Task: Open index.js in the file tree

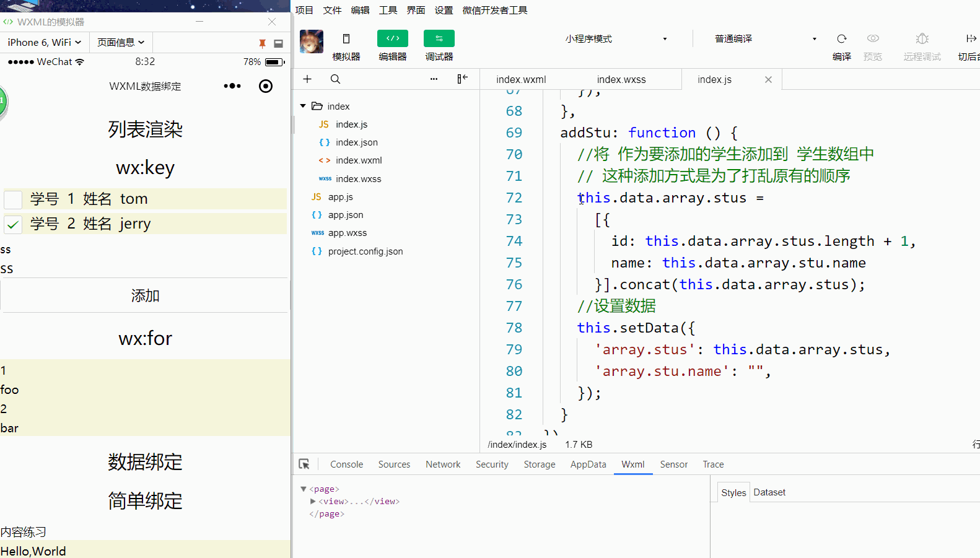Action: [x=351, y=124]
